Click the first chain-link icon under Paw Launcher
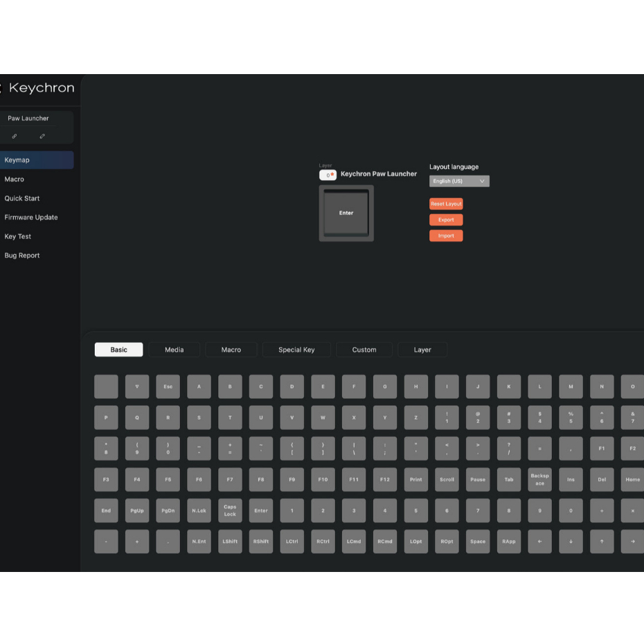The height and width of the screenshot is (644, 644). 15,136
